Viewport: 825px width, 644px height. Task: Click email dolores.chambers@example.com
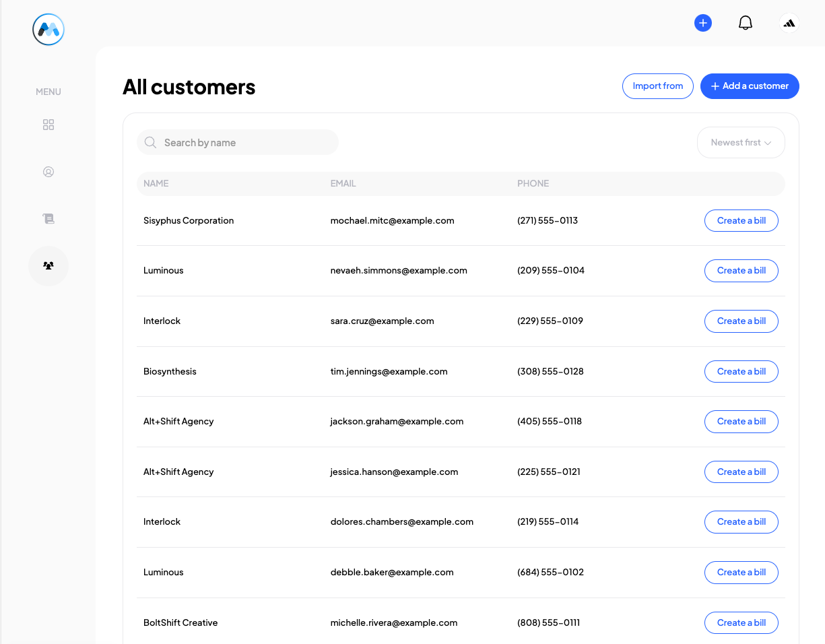(x=401, y=522)
